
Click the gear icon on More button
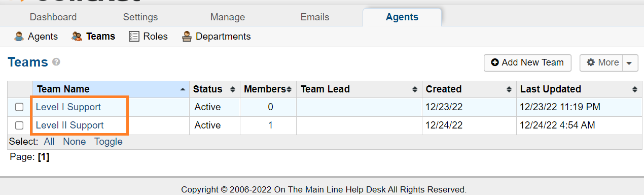(591, 62)
